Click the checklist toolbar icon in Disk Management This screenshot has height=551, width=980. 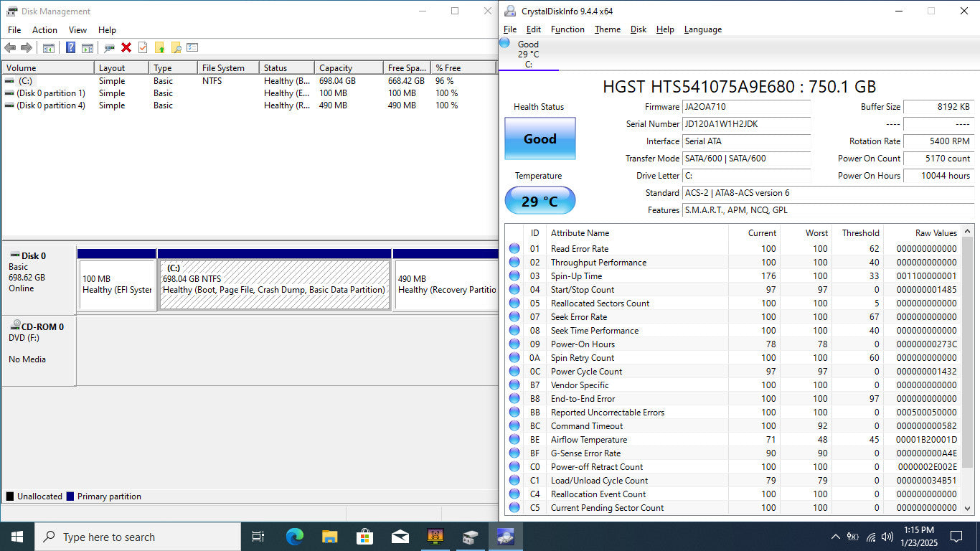click(x=192, y=48)
